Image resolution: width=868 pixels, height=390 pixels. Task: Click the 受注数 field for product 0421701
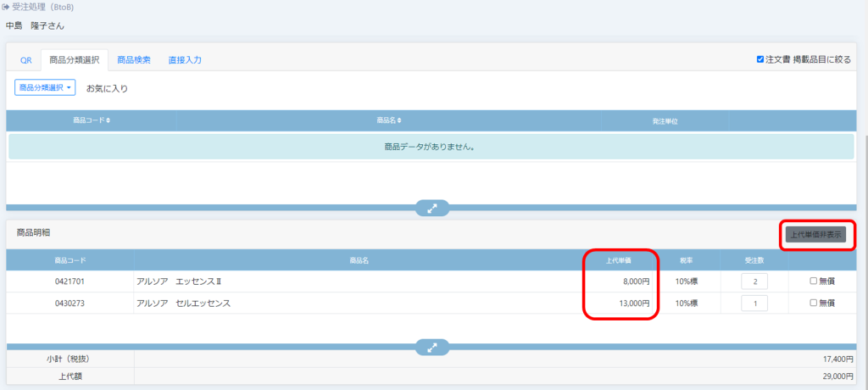click(x=754, y=281)
